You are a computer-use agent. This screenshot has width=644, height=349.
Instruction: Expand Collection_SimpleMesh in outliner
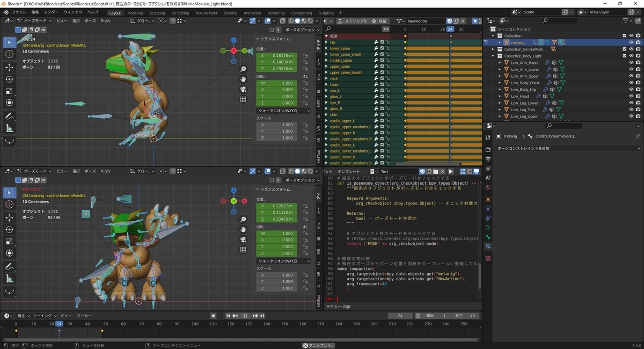point(493,49)
